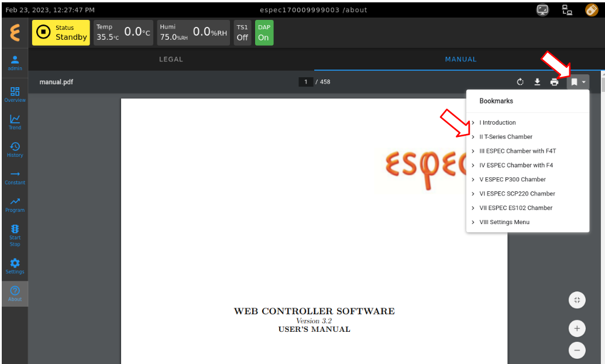605x364 pixels.
Task: Jump to III ESPEC Chamber with F4T bookmark
Action: [518, 151]
